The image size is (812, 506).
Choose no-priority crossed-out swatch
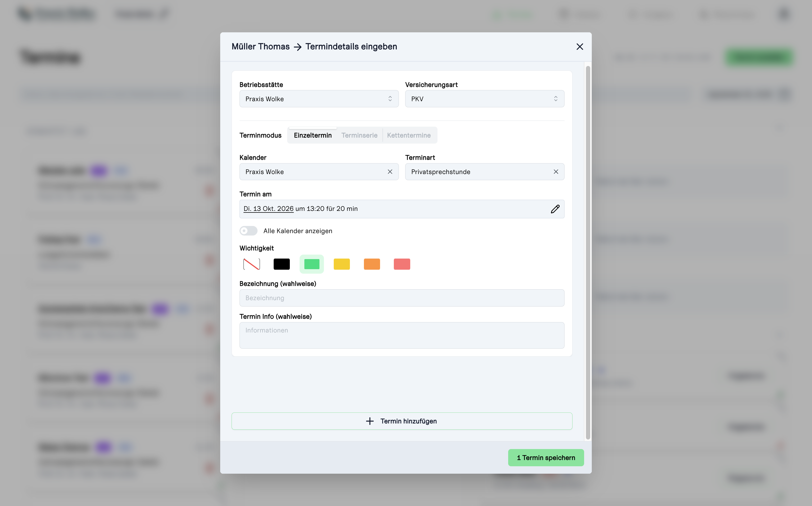coord(251,264)
